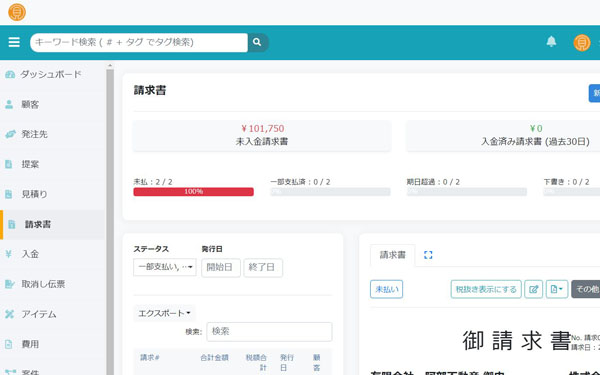Click the orange logo at top left
Viewport: 600px width, 375px height.
(17, 12)
